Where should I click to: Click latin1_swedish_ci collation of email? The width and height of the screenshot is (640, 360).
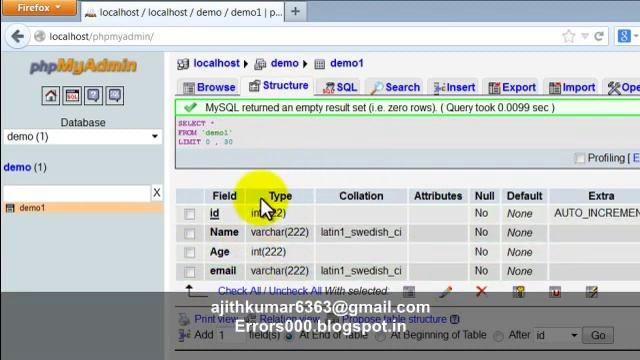click(x=361, y=271)
